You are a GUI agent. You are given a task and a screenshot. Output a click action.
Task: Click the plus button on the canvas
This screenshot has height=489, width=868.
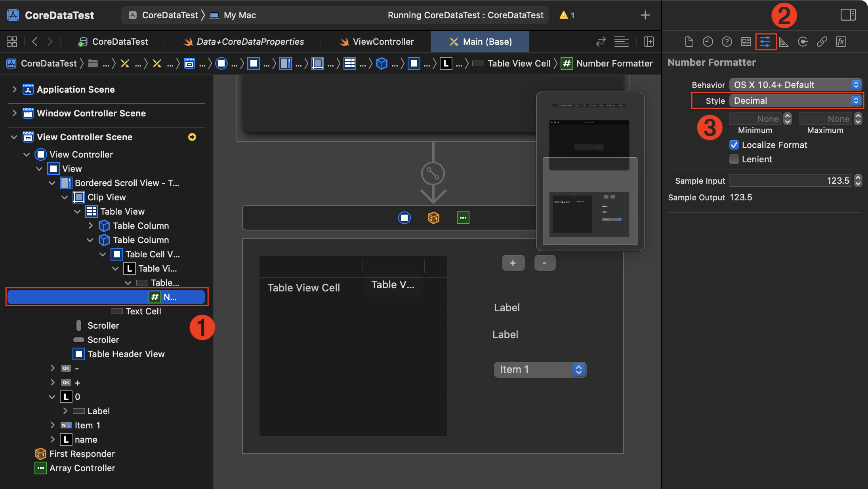point(513,263)
